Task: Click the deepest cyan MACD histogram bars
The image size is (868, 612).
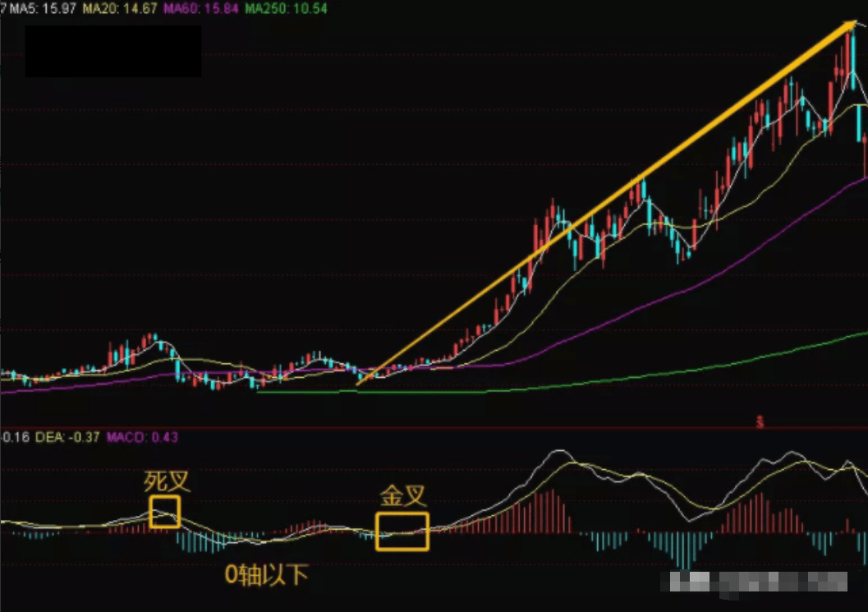Action: [686, 550]
